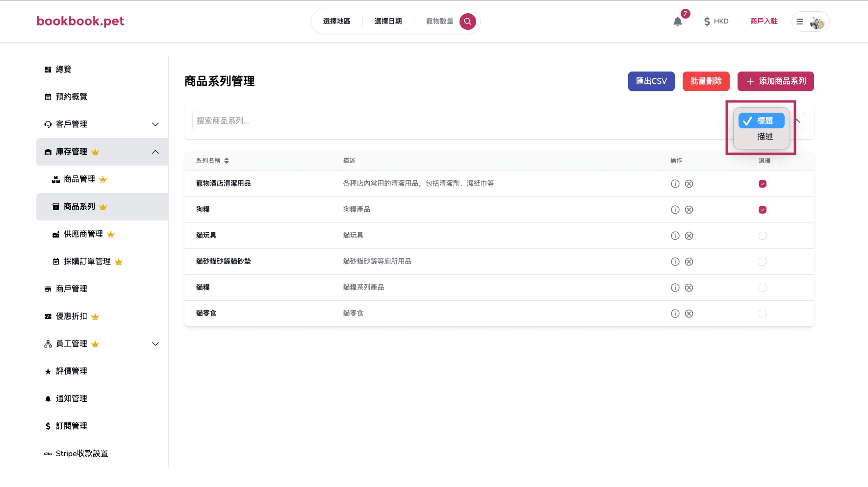Viewport: 868px width, 487px height.
Task: Open 評價管理 in the sidebar
Action: tap(102, 371)
